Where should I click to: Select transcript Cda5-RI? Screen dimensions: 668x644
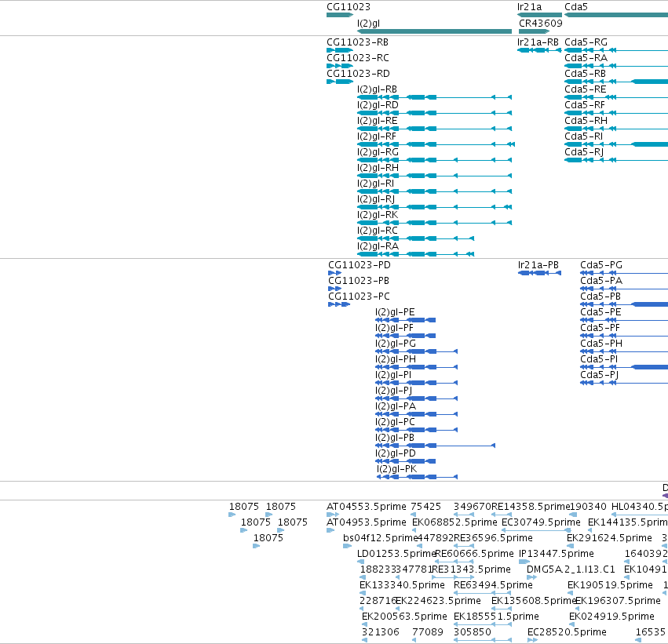tap(616, 144)
